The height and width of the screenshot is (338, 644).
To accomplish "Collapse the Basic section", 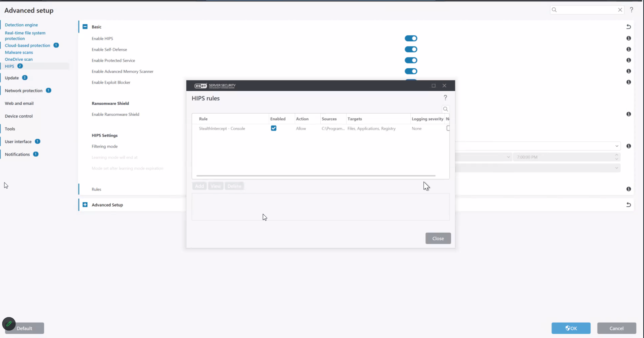I will click(x=85, y=27).
